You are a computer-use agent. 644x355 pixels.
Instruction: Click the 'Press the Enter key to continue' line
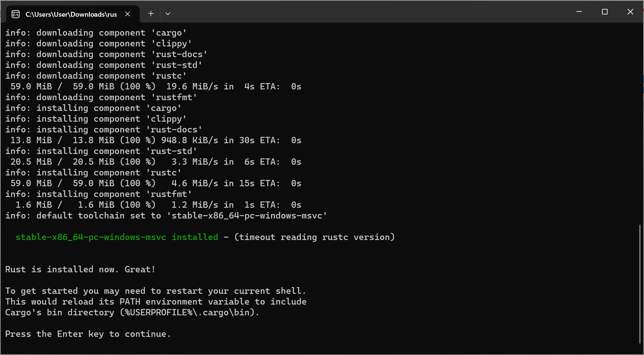pyautogui.click(x=88, y=334)
